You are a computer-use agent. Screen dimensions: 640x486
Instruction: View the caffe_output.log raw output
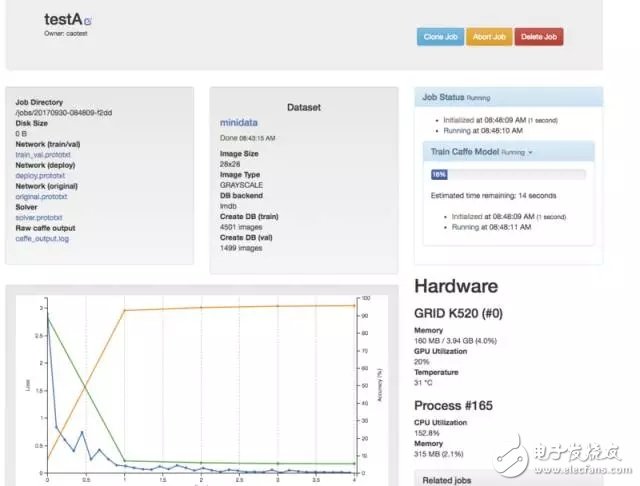(x=43, y=238)
